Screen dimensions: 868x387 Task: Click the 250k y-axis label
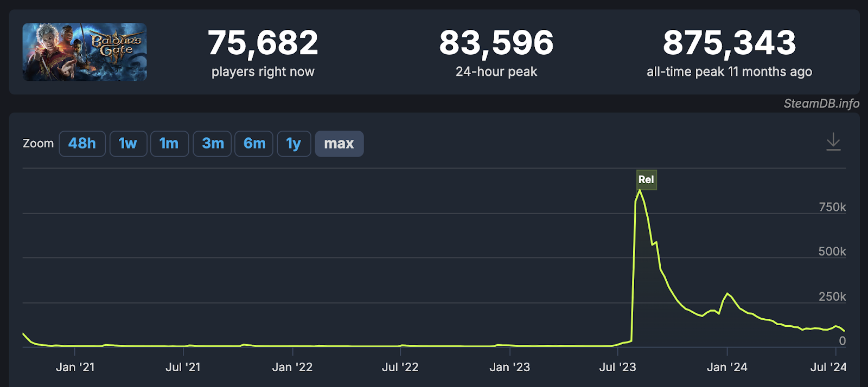(x=832, y=296)
